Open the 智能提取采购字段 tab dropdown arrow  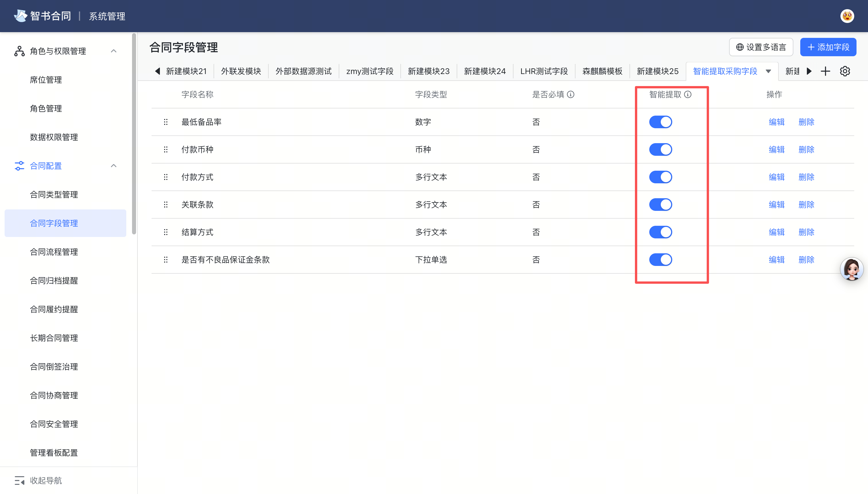point(768,72)
